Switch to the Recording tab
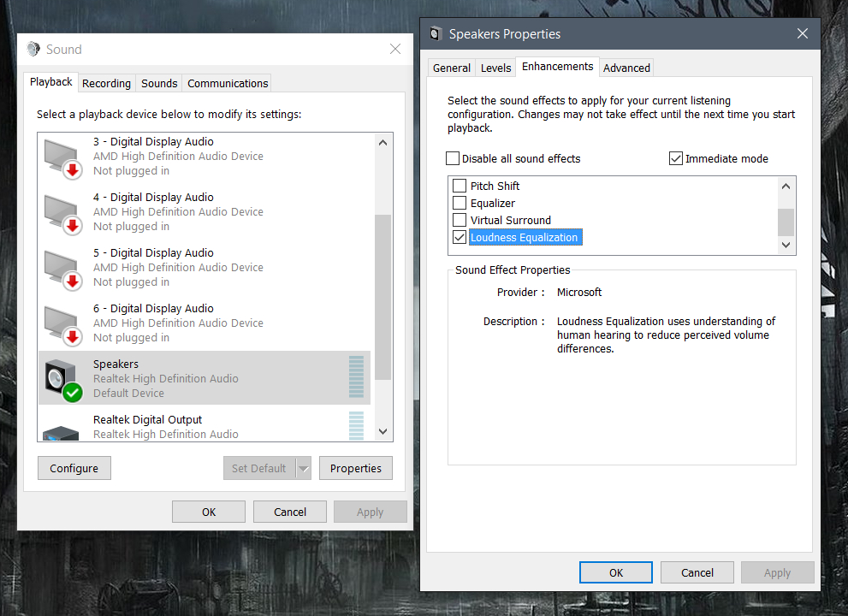Screen dimensions: 848x616 pos(106,83)
